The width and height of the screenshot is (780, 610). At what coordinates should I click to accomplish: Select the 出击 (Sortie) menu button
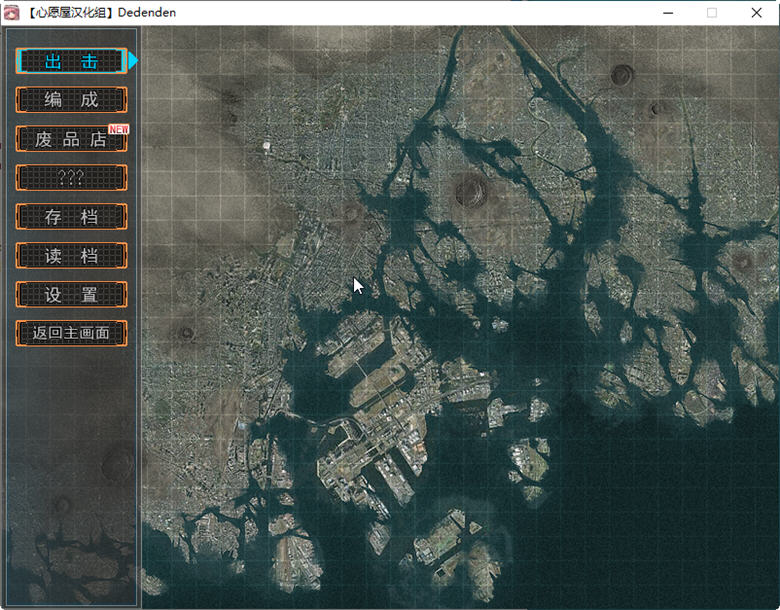(x=71, y=61)
